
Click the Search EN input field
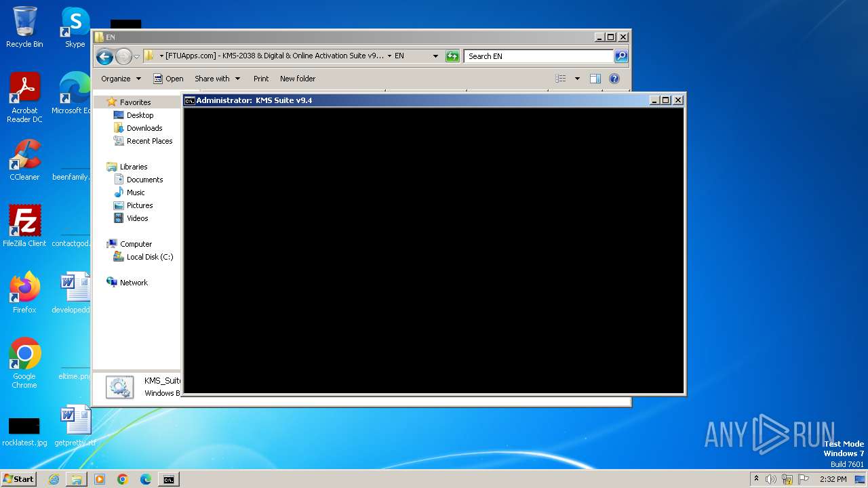point(539,56)
